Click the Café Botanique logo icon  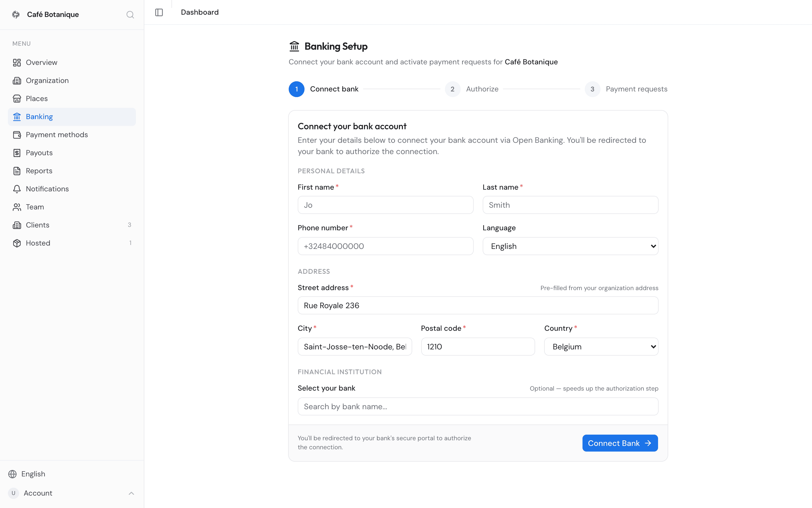(x=16, y=14)
